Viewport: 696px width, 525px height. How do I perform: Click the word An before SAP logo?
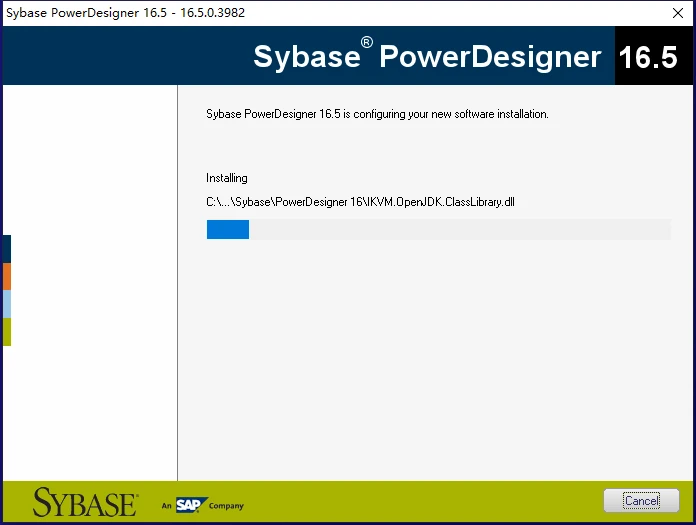click(166, 505)
